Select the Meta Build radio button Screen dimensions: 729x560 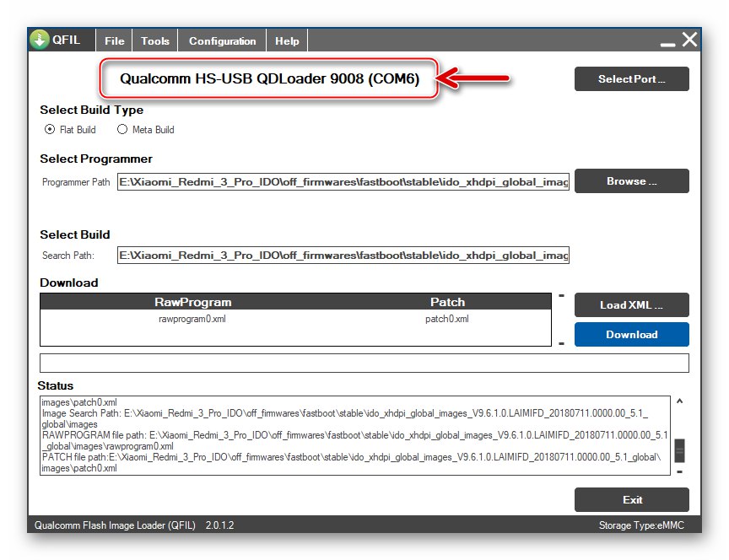pyautogui.click(x=122, y=130)
